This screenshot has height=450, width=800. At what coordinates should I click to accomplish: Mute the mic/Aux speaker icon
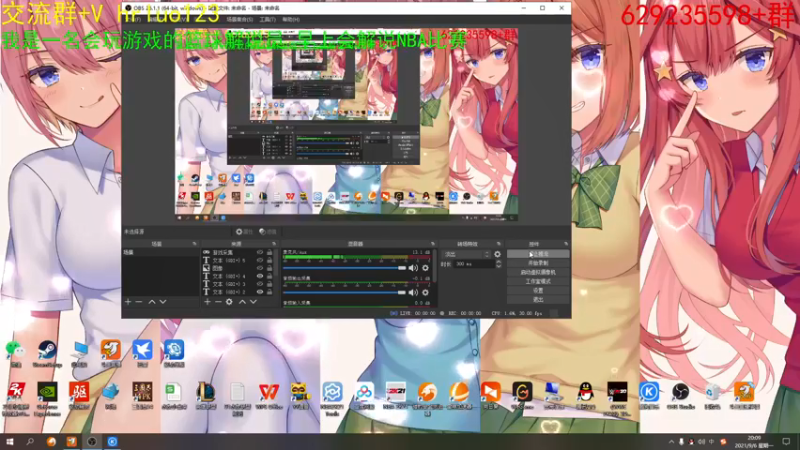pos(413,268)
